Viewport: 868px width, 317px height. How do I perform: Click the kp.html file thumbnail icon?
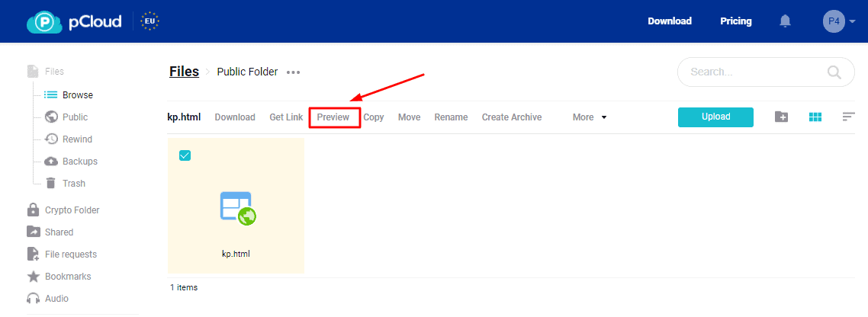coord(238,209)
